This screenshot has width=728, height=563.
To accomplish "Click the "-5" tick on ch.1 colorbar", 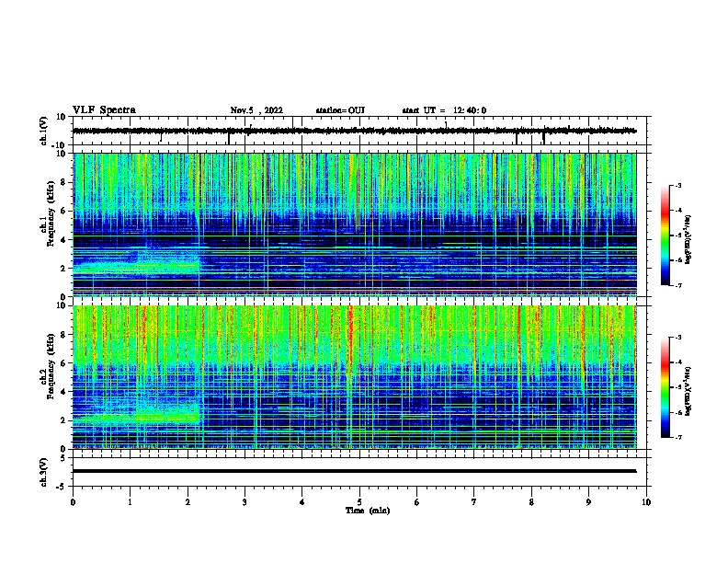I will click(x=677, y=236).
